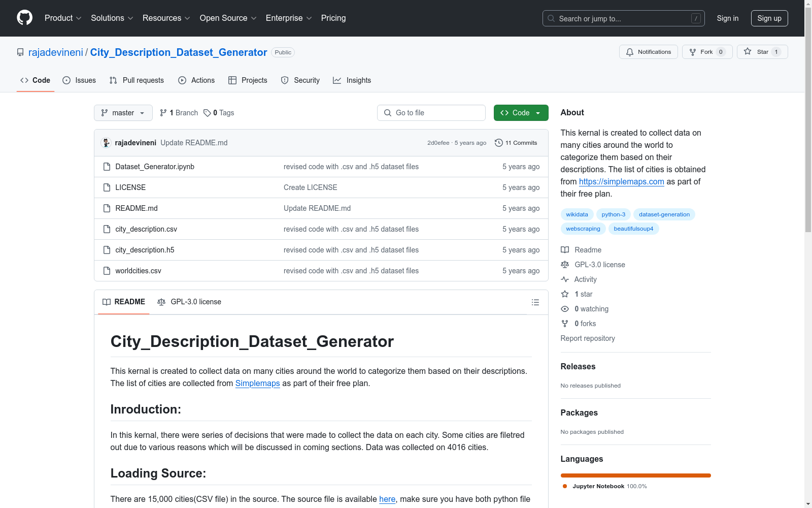Click the branch icon beside 1 Branch
This screenshot has height=508, width=812.
(163, 113)
